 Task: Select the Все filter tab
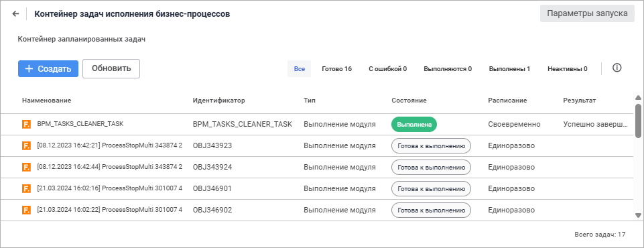(x=300, y=68)
